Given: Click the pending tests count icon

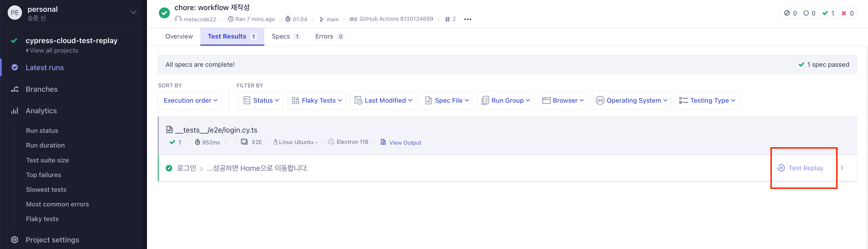Looking at the screenshot, I should coord(806,13).
